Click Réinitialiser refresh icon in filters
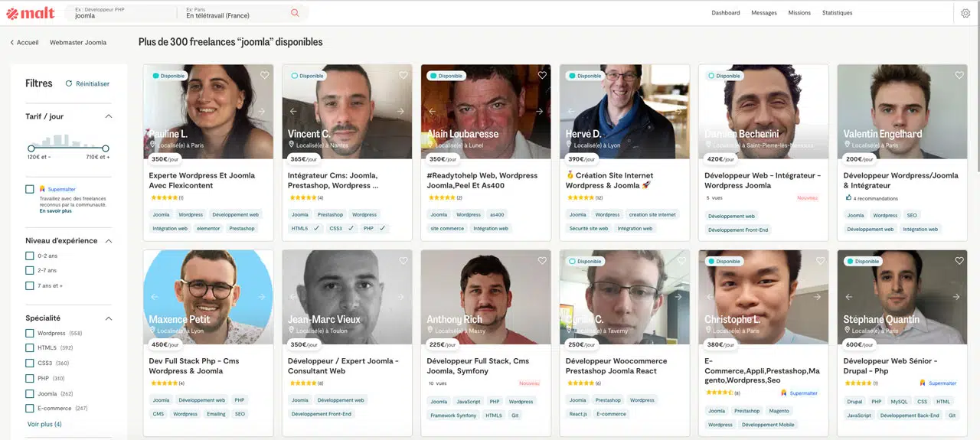The width and height of the screenshot is (980, 440). pos(69,84)
